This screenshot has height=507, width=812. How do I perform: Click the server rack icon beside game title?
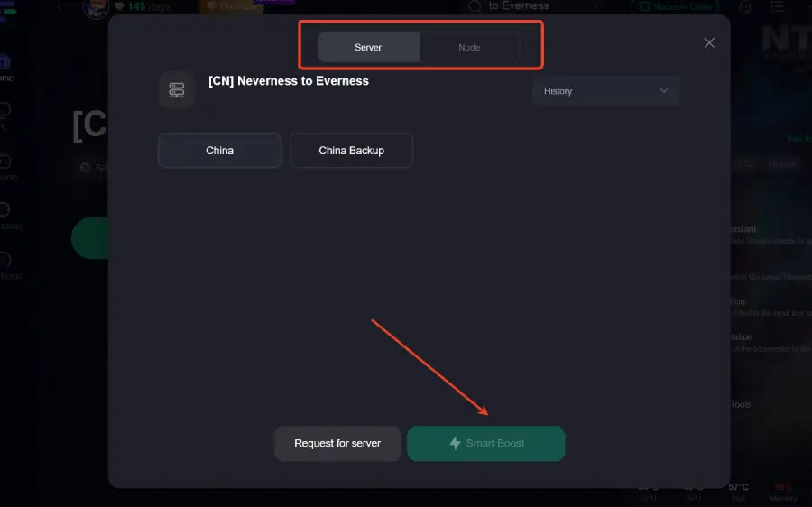(x=177, y=90)
